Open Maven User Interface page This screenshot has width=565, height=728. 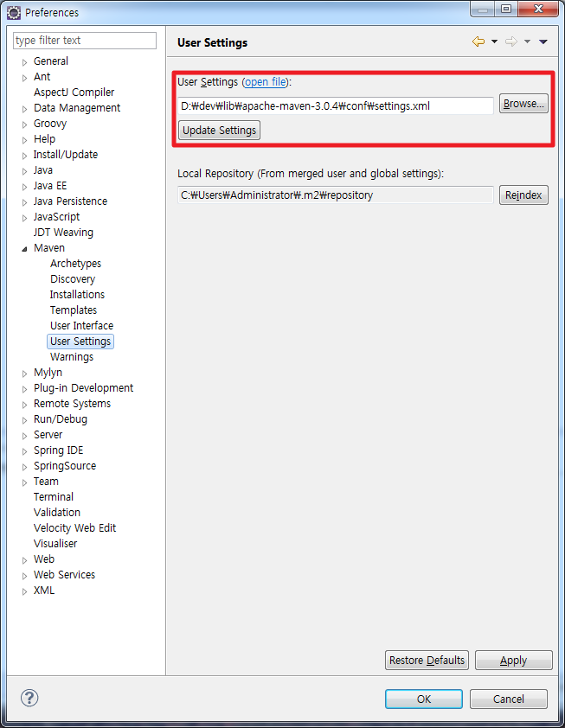coord(82,325)
